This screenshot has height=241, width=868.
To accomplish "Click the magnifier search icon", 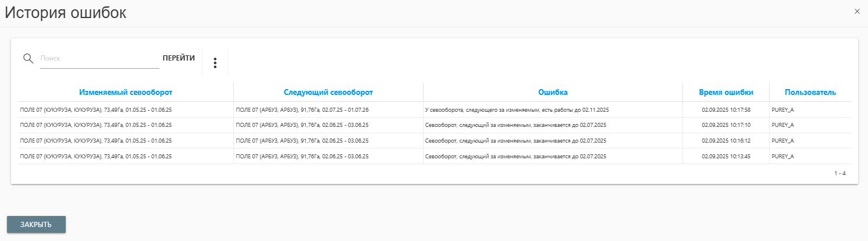I will 27,58.
